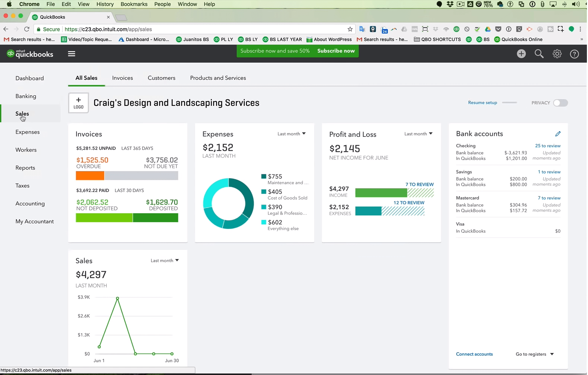Viewport: 588px width, 375px height.
Task: Click Mastercard 7 to review link
Action: tap(549, 198)
